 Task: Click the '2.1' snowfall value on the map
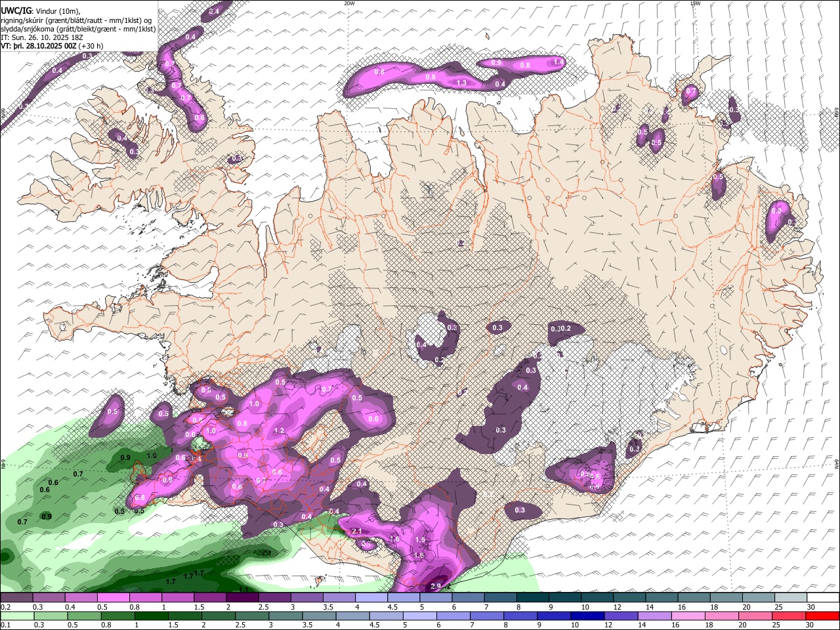pyautogui.click(x=357, y=531)
